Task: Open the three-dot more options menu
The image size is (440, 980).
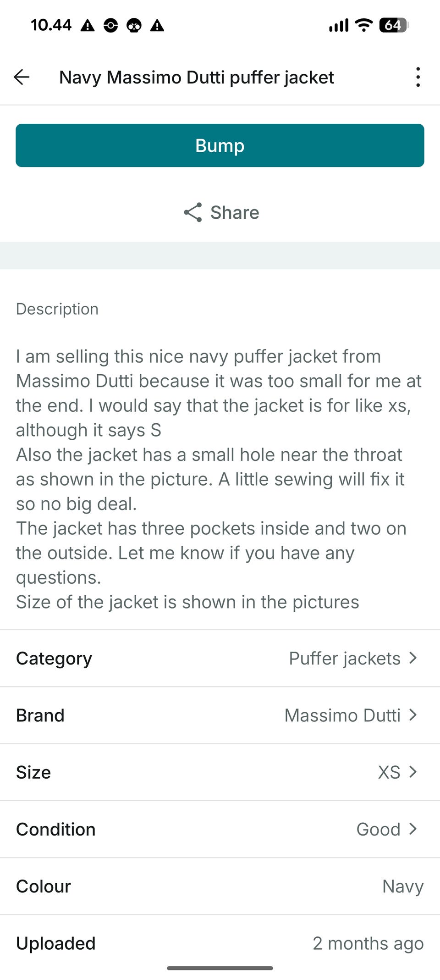Action: click(418, 77)
